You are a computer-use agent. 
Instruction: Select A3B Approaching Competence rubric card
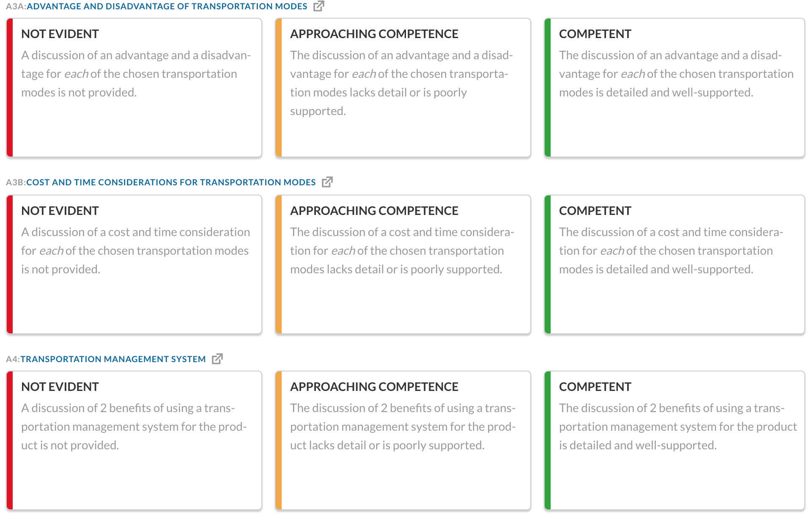[403, 264]
